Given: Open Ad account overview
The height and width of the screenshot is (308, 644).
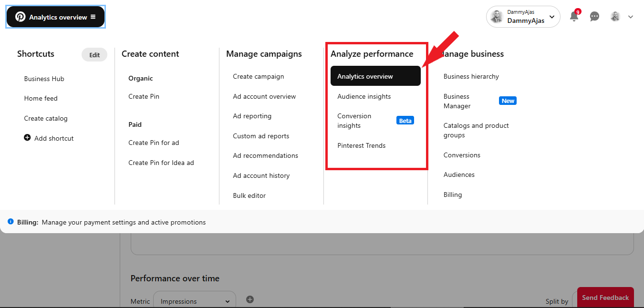Looking at the screenshot, I should 264,96.
